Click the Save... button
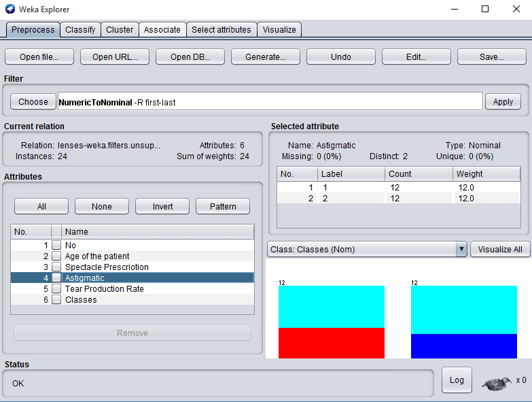This screenshot has height=402, width=532. (492, 56)
